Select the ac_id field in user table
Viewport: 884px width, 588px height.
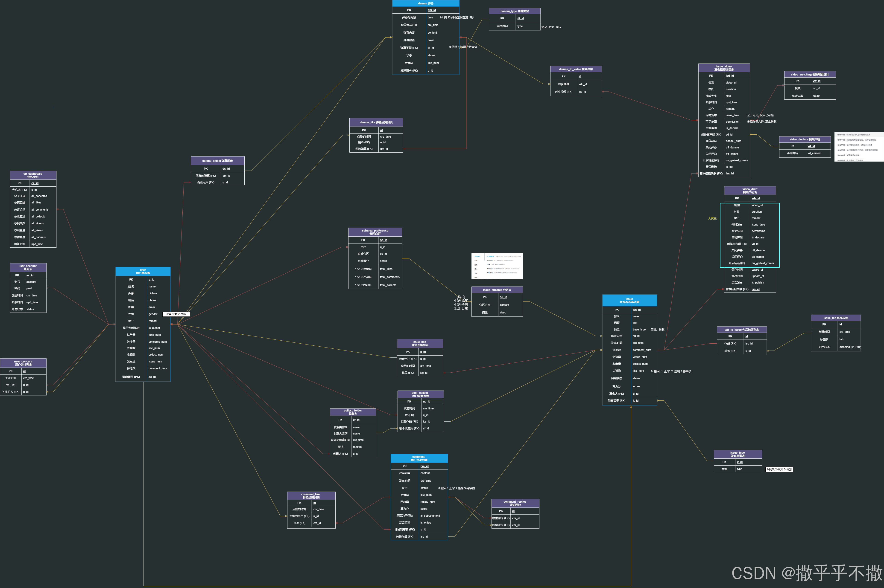coord(152,377)
